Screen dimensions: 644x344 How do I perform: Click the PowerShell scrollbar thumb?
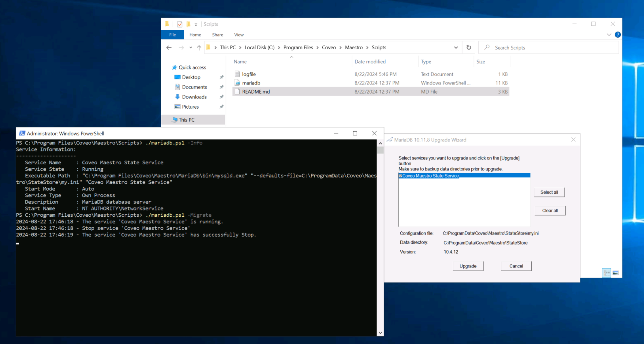(x=380, y=150)
